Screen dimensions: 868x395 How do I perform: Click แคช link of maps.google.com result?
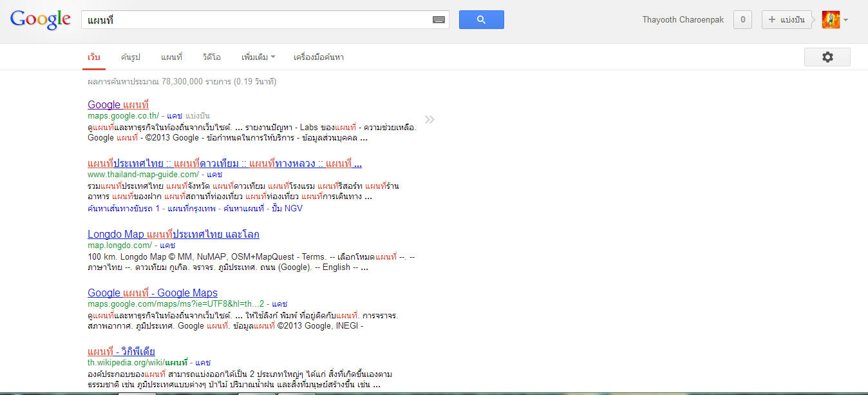279,303
